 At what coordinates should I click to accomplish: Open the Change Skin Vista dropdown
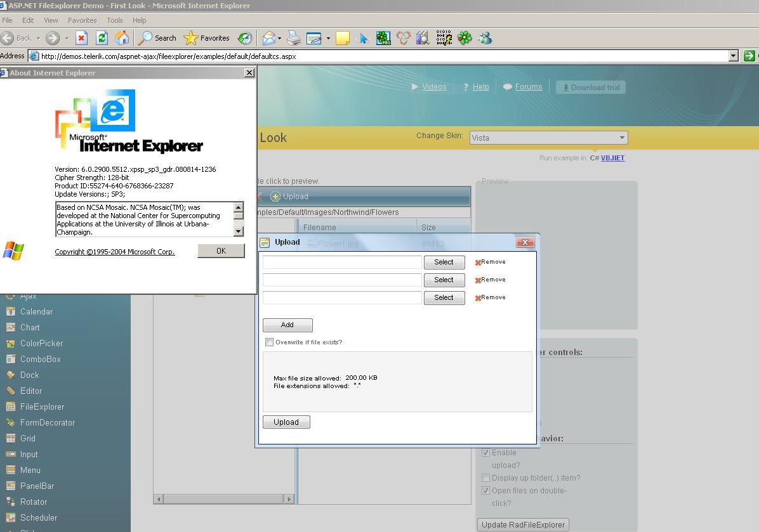point(549,138)
